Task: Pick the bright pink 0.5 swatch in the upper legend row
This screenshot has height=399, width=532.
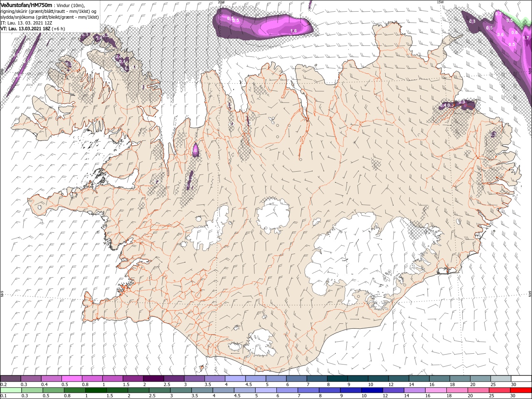Action: pyautogui.click(x=71, y=378)
